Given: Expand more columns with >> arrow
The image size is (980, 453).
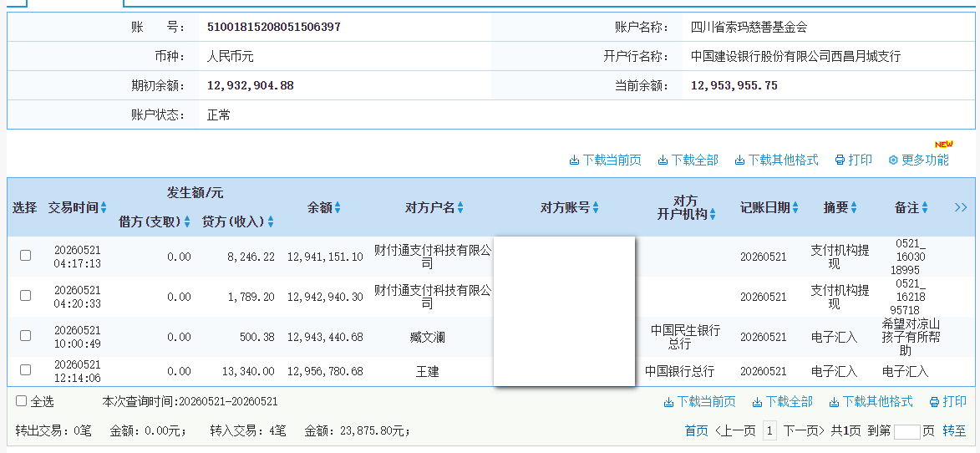Looking at the screenshot, I should click(x=961, y=207).
